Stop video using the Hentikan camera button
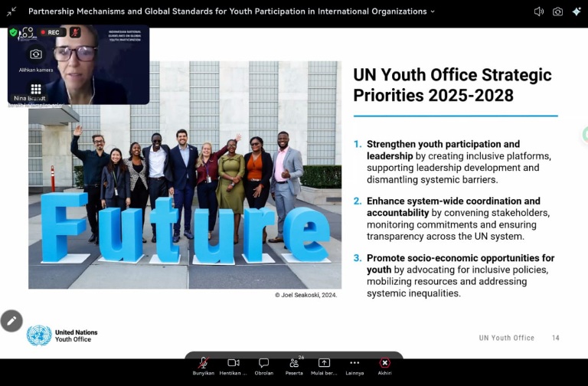 [234, 367]
